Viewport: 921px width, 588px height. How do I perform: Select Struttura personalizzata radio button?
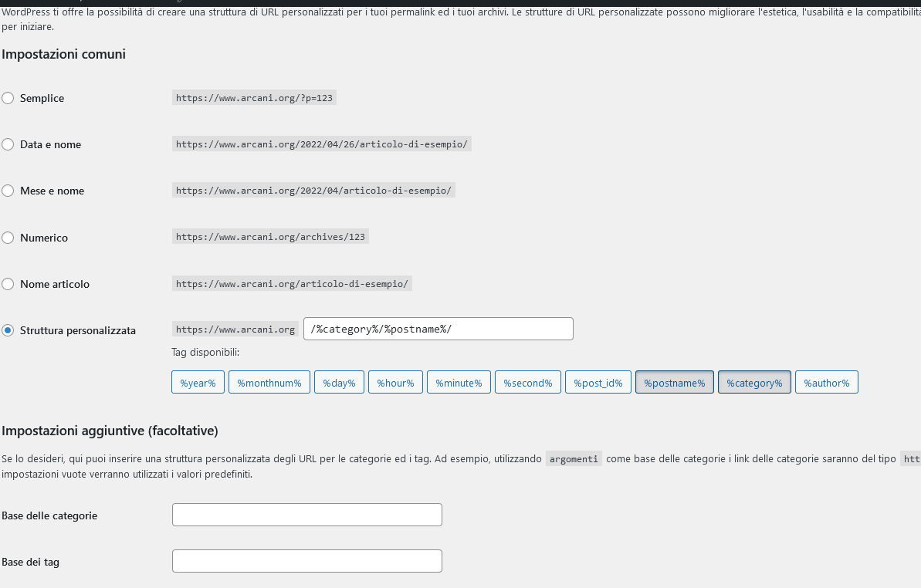click(x=8, y=330)
